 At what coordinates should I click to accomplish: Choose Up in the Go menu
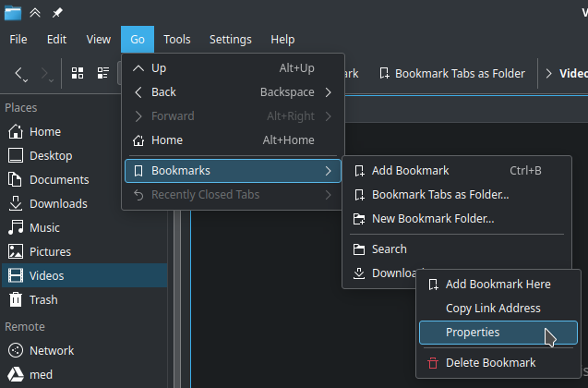233,68
